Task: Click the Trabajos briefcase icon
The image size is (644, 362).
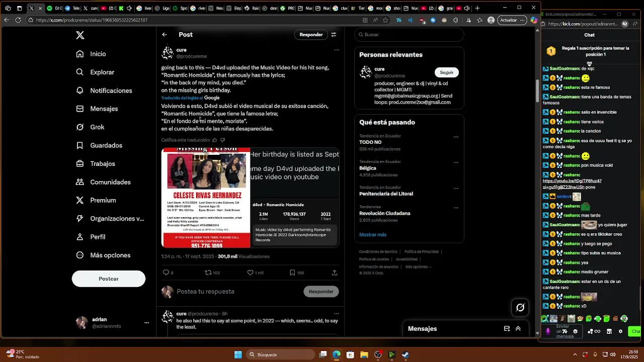Action: 80,163
